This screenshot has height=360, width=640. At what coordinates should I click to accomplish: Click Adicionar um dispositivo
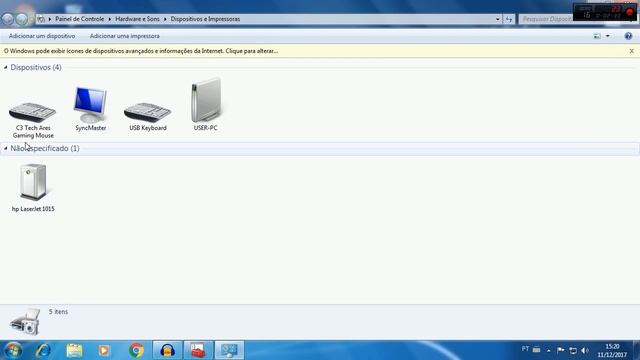42,36
